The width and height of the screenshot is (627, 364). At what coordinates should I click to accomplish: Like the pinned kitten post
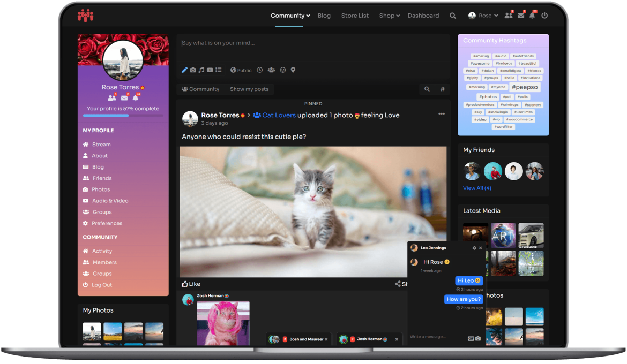coord(191,284)
